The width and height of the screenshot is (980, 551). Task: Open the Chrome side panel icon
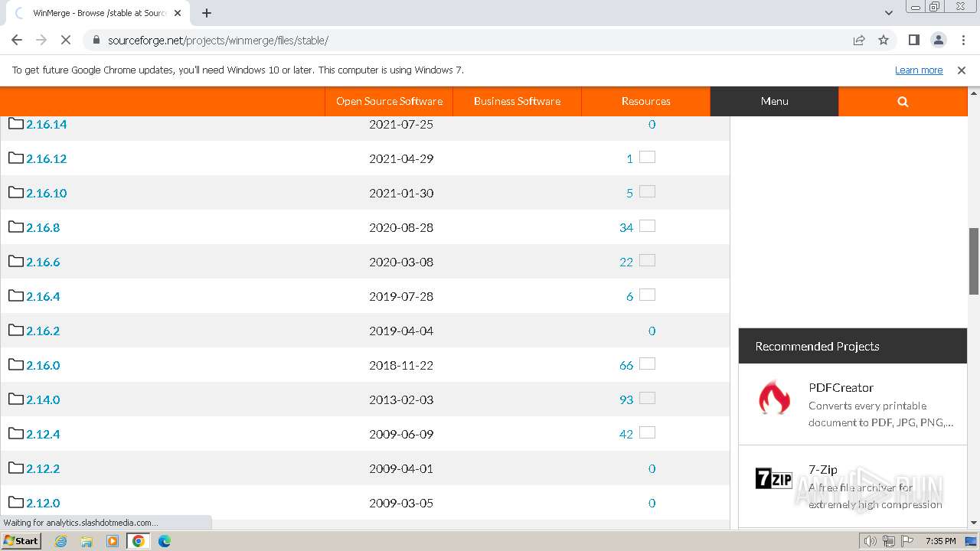coord(914,40)
